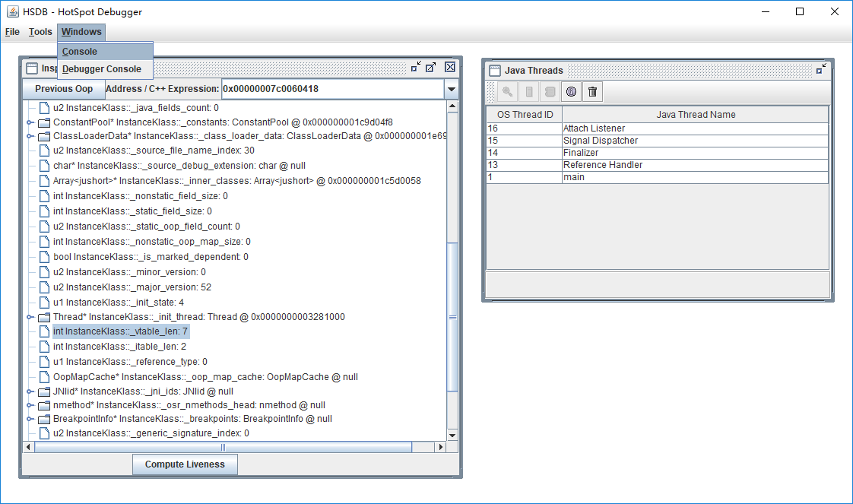Click the Inspector window system menu icon
The height and width of the screenshot is (504, 853).
pos(32,68)
